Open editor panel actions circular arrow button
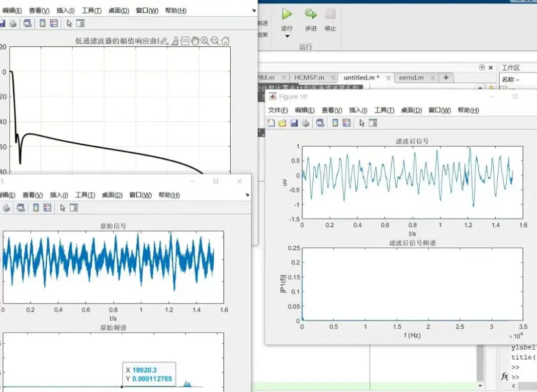The width and height of the screenshot is (537, 392). point(482,68)
